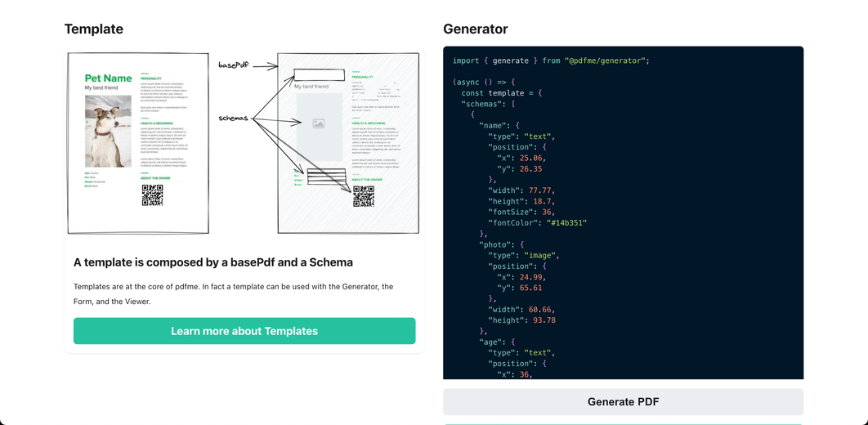868x425 pixels.
Task: Click the "width": 77.77 code line
Action: (521, 190)
